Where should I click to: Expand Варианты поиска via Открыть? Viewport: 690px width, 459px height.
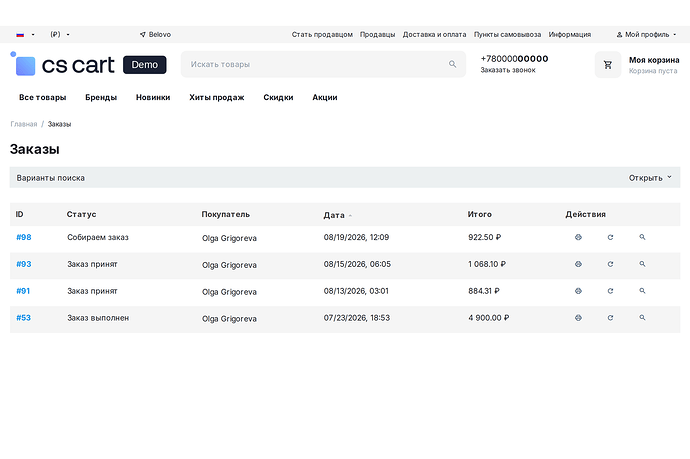point(650,178)
